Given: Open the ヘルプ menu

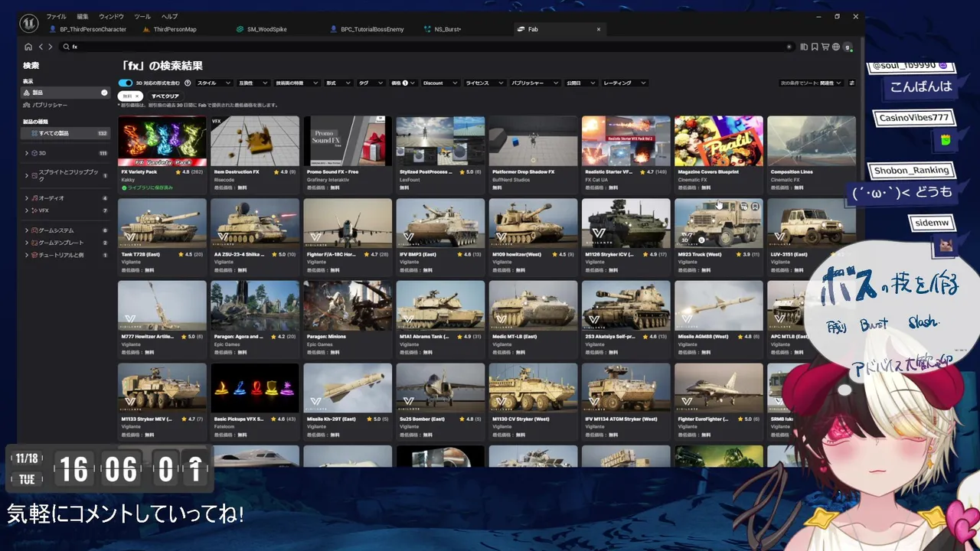Looking at the screenshot, I should coord(169,16).
